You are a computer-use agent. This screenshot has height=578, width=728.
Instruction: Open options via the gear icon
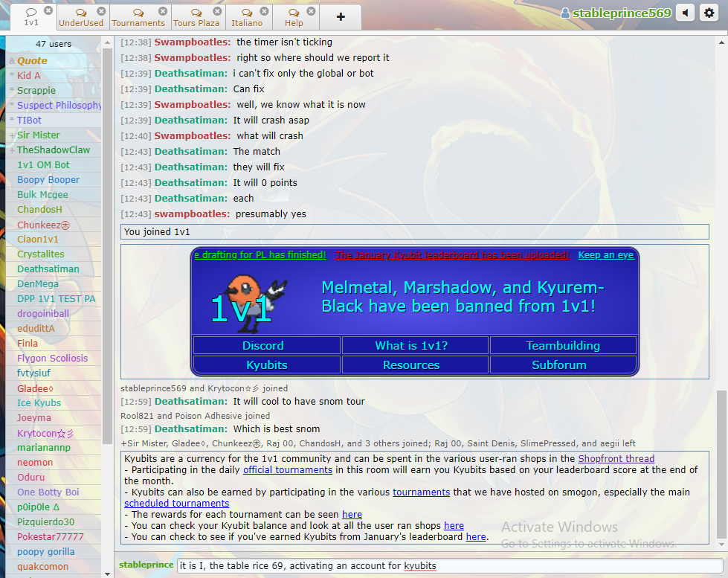(x=709, y=13)
